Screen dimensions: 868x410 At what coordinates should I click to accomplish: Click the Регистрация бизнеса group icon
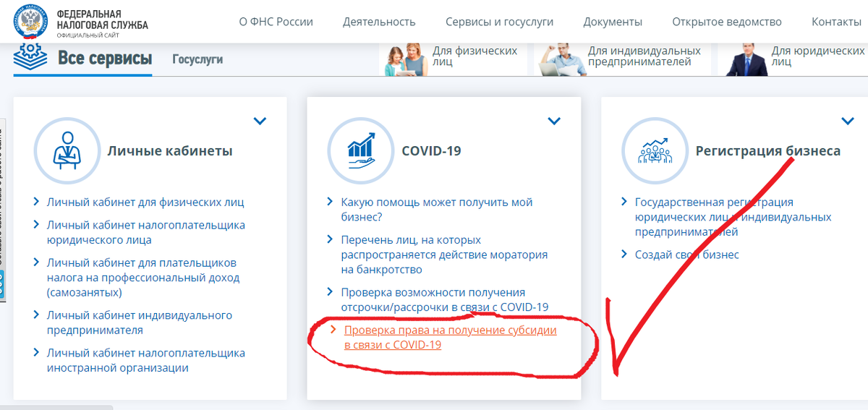654,150
